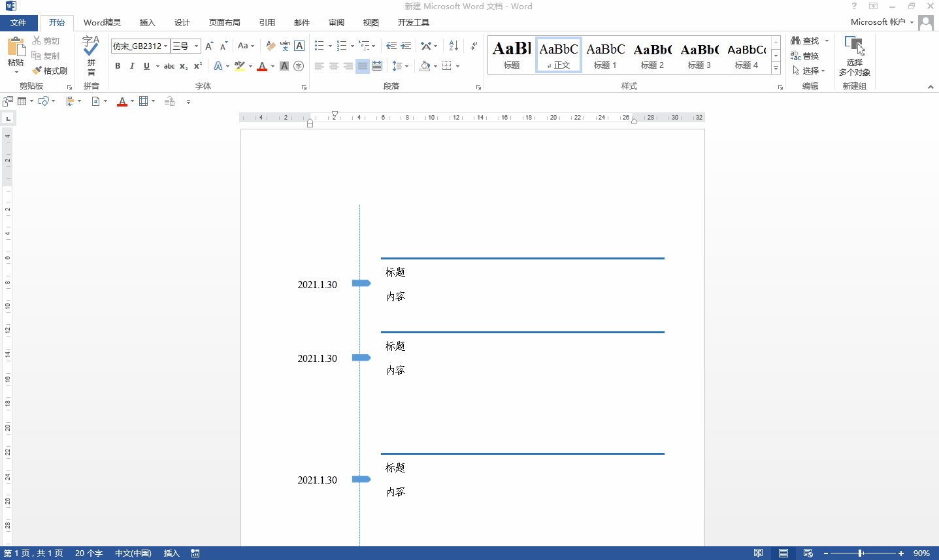Click the zoom in plus button
Image resolution: width=939 pixels, height=560 pixels.
click(x=901, y=553)
